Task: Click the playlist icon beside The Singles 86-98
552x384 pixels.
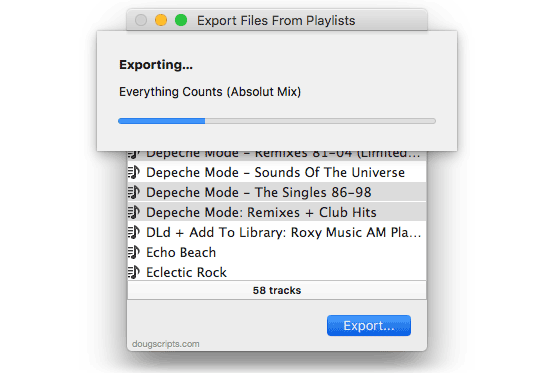Action: [134, 192]
